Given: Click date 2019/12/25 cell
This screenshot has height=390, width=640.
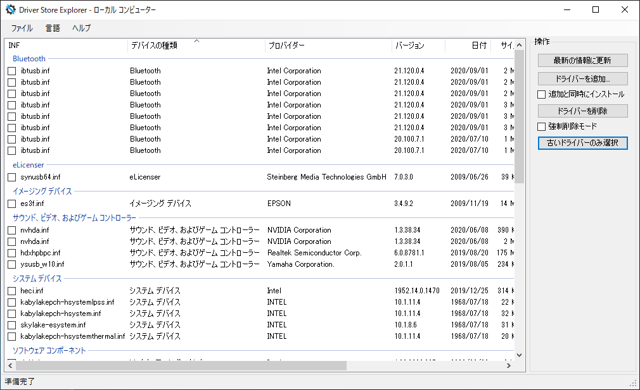Looking at the screenshot, I should pyautogui.click(x=469, y=291).
